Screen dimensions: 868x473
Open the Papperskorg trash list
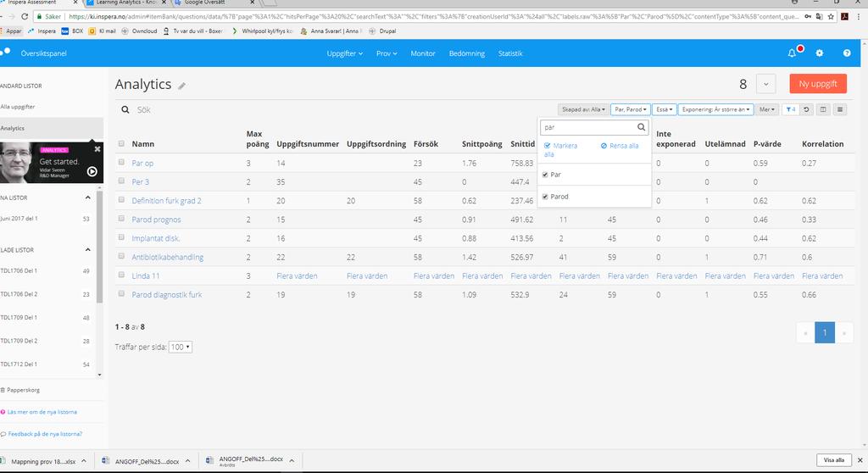click(x=20, y=390)
